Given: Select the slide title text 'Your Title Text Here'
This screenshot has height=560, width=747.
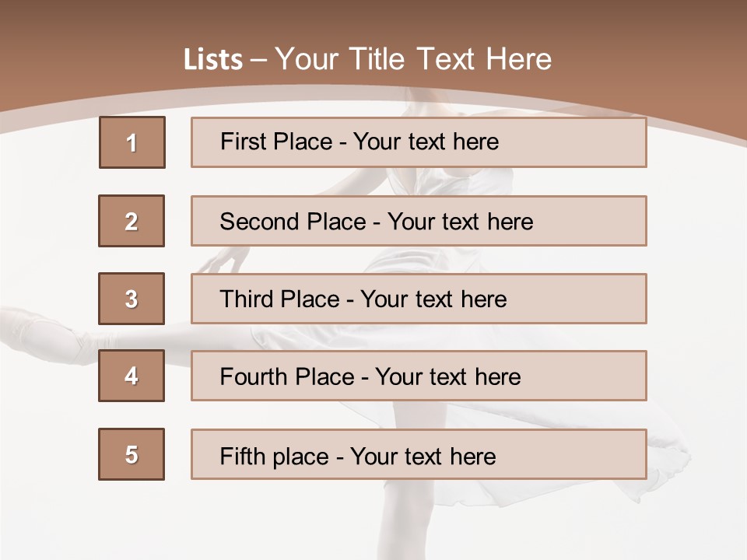Looking at the screenshot, I should pyautogui.click(x=413, y=59).
